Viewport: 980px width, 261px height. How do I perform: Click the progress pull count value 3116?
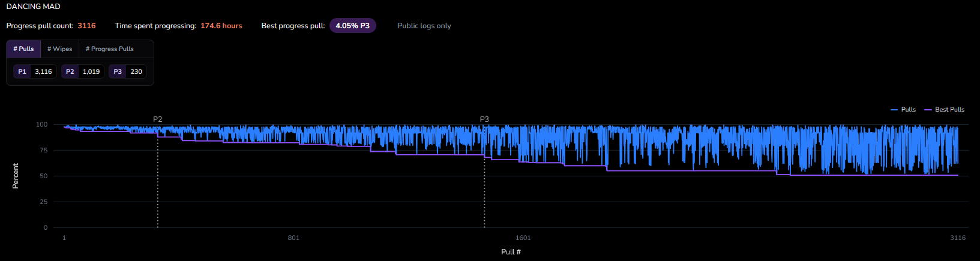(86, 26)
